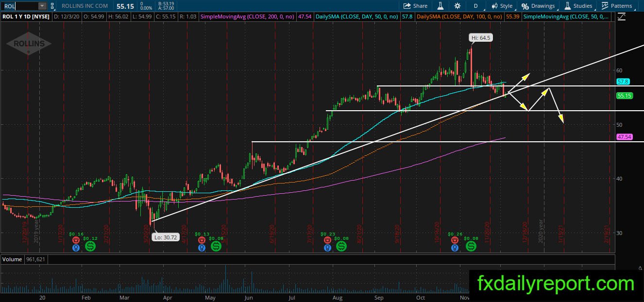Open chart settings gear icon
Screen dimensions: 644x302
(x=457, y=6)
